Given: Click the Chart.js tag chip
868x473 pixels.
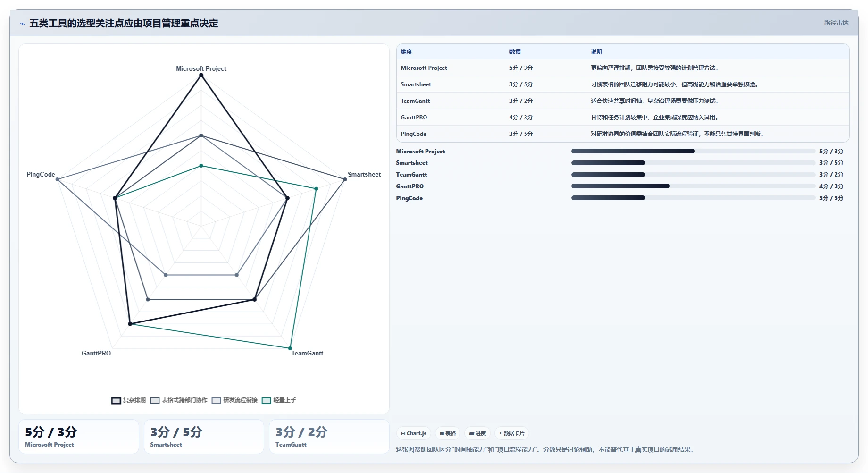Looking at the screenshot, I should [x=414, y=433].
